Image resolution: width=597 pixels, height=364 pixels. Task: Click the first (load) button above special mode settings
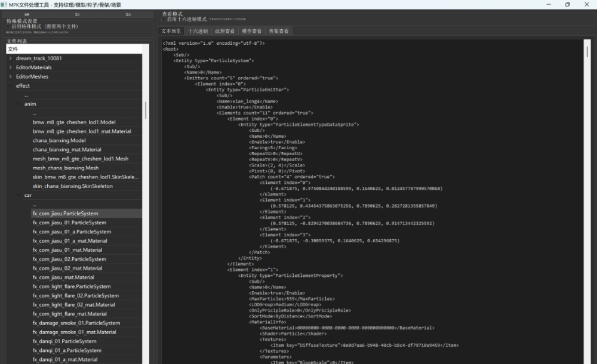click(27, 14)
